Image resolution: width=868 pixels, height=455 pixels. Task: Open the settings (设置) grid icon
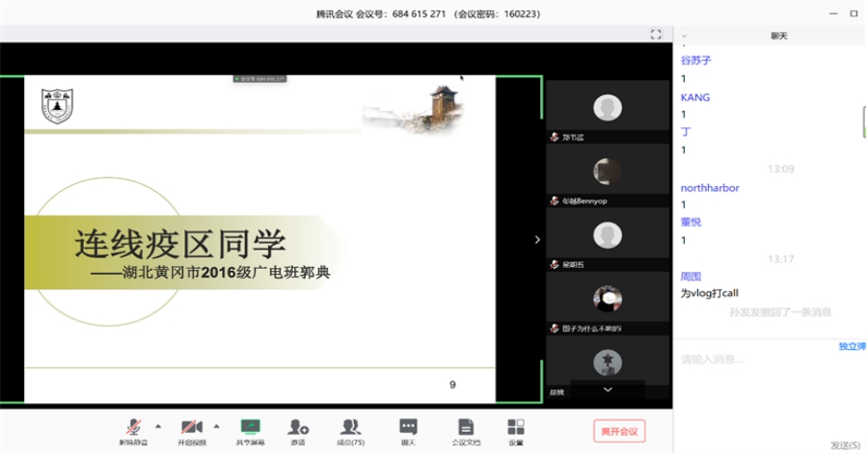click(x=516, y=428)
